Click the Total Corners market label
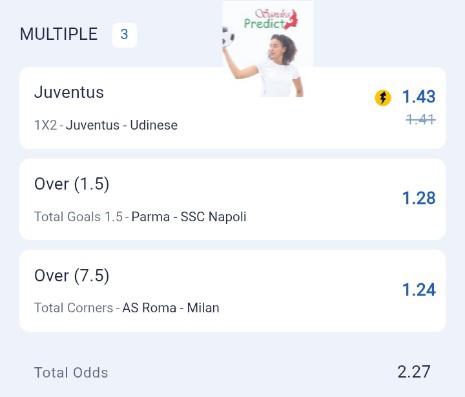The height and width of the screenshot is (397, 465). (x=74, y=308)
